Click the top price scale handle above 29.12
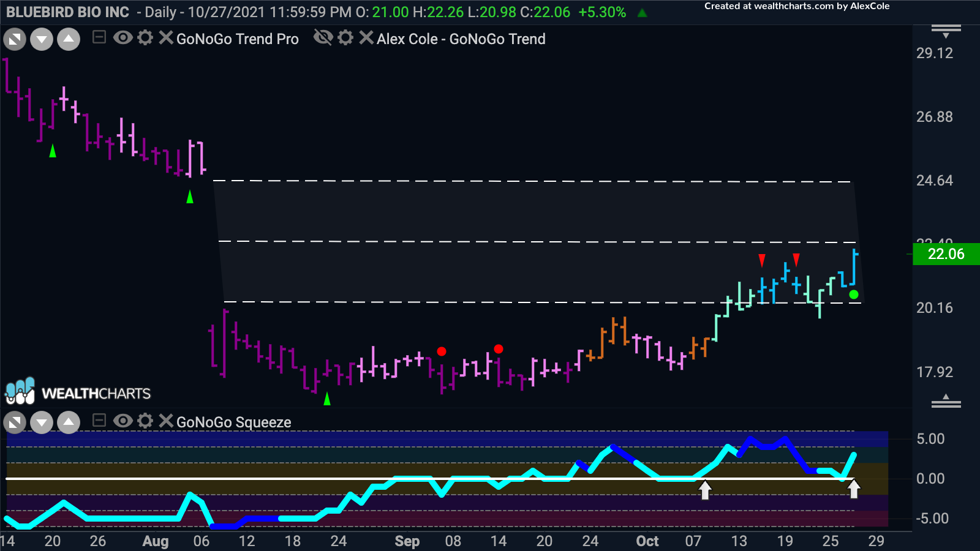The height and width of the screenshot is (551, 980). point(946,31)
